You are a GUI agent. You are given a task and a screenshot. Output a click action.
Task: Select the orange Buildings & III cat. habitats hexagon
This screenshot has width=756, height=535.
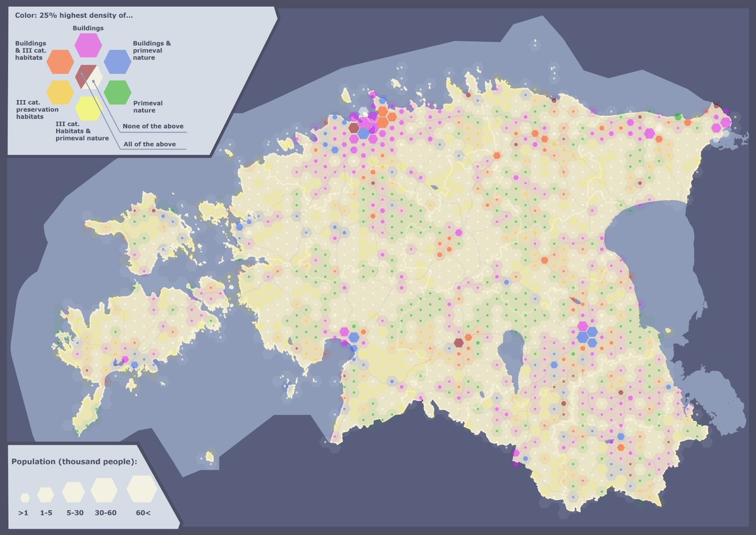point(61,61)
